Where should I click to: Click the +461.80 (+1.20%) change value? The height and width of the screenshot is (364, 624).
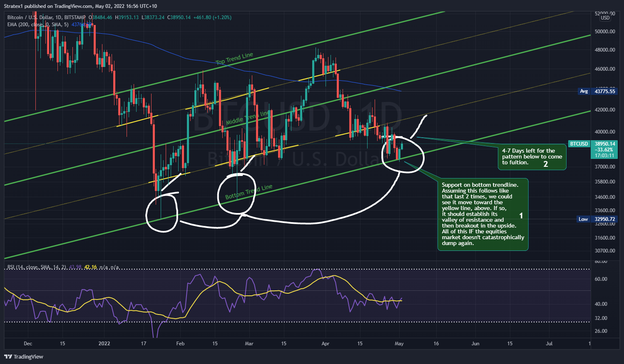[x=212, y=17]
